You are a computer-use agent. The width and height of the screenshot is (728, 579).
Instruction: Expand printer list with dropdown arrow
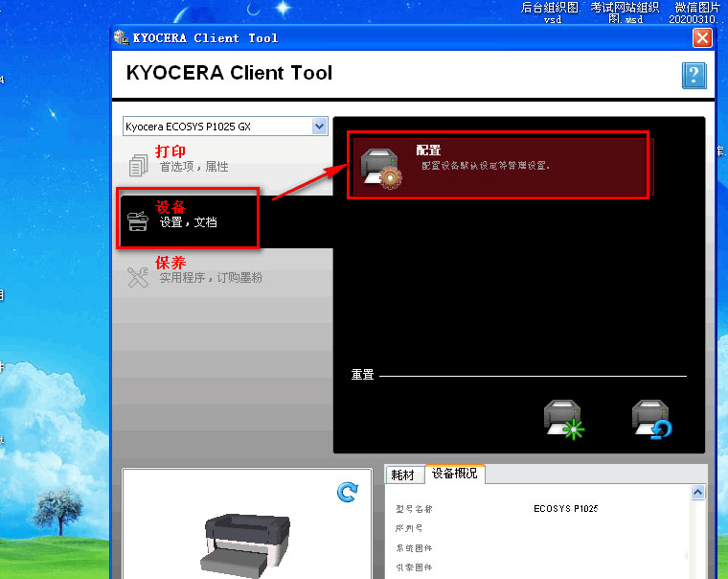pyautogui.click(x=319, y=126)
